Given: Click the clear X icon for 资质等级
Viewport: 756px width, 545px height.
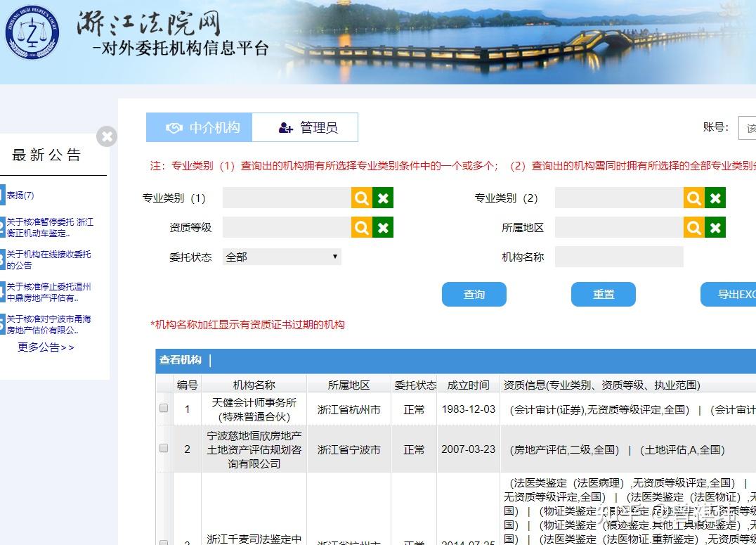Looking at the screenshot, I should point(382,227).
